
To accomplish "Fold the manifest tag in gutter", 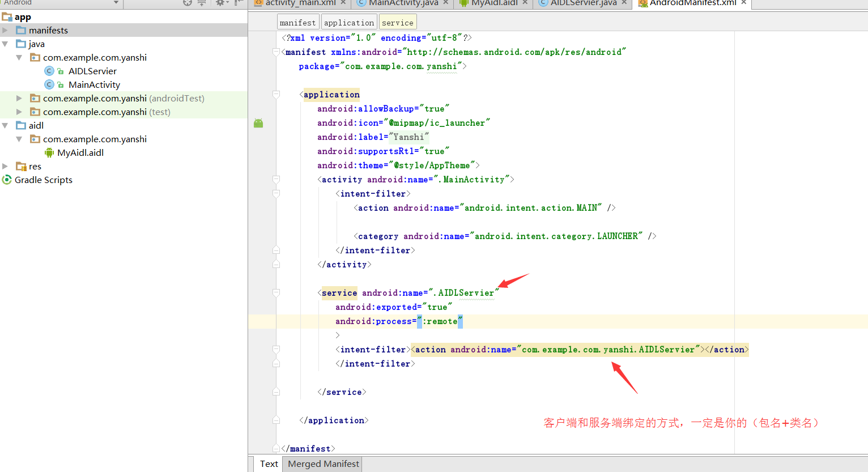I will (276, 52).
